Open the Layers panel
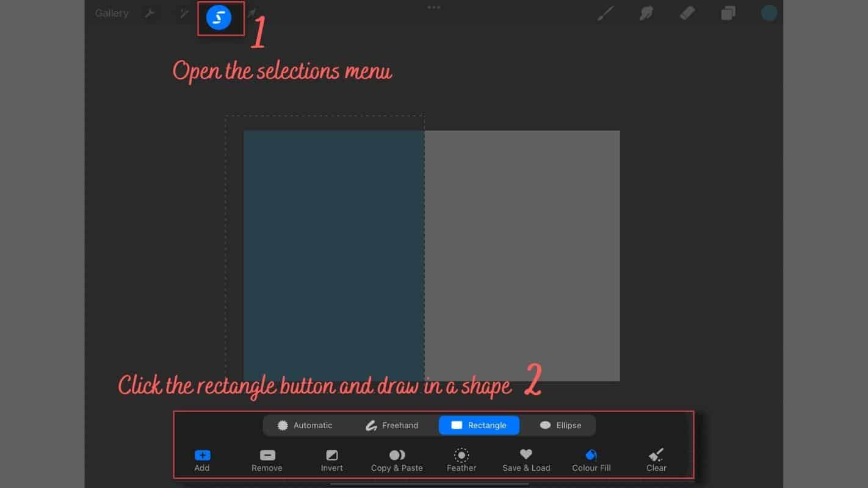Viewport: 868px width, 488px height. click(728, 13)
